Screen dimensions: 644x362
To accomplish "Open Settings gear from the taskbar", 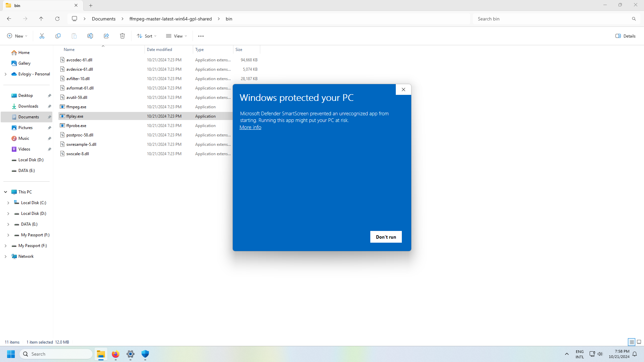I will point(130,354).
